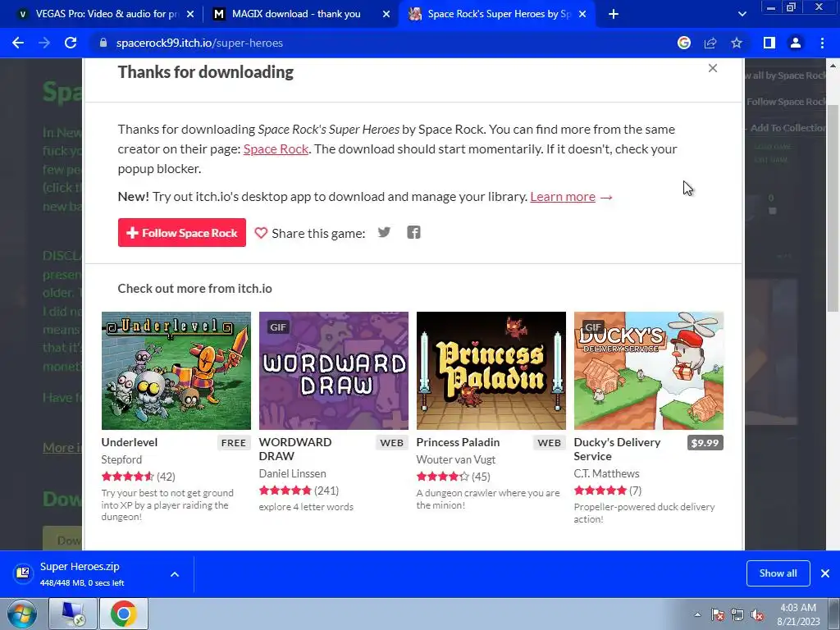Click the heart icon beside Share this game

[x=261, y=232]
